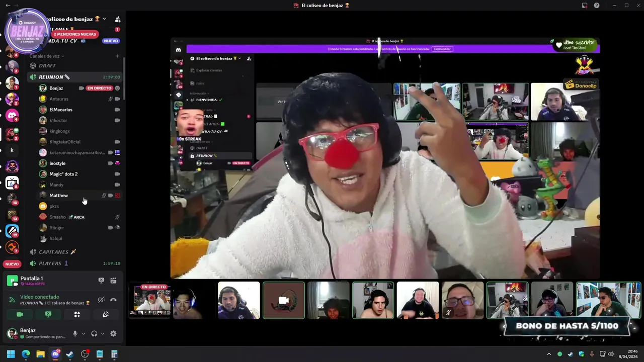Click the muted mic icon beside Smasho
644x362 pixels.
[117, 217]
